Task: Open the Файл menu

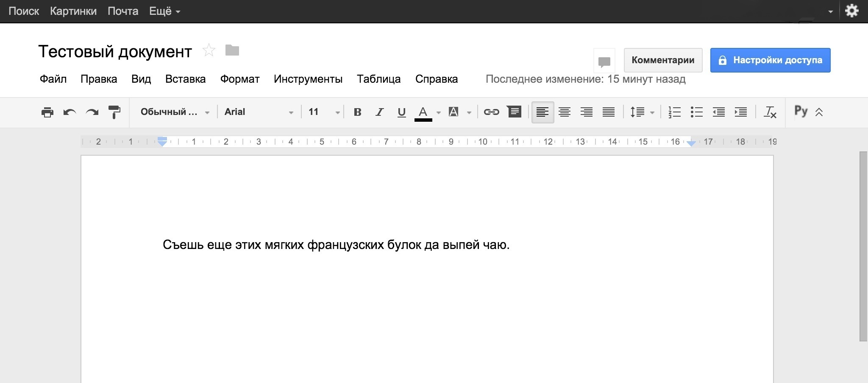Action: (x=53, y=79)
